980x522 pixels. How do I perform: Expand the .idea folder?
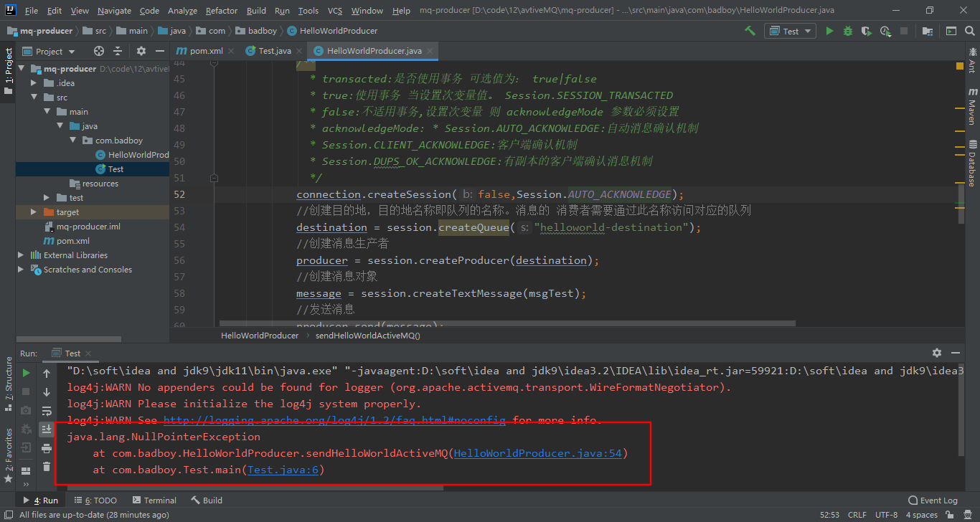pyautogui.click(x=34, y=83)
